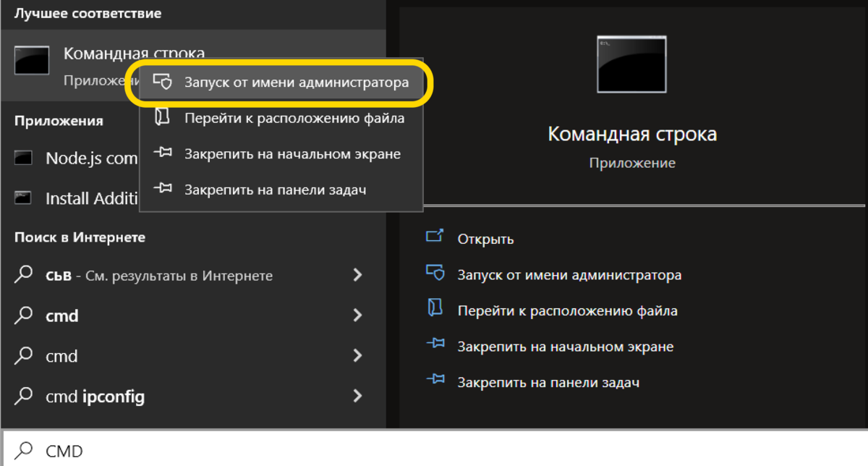The height and width of the screenshot is (466, 868).
Task: Expand 'cmd ipconfig' suggestion arrow
Action: pos(357,396)
